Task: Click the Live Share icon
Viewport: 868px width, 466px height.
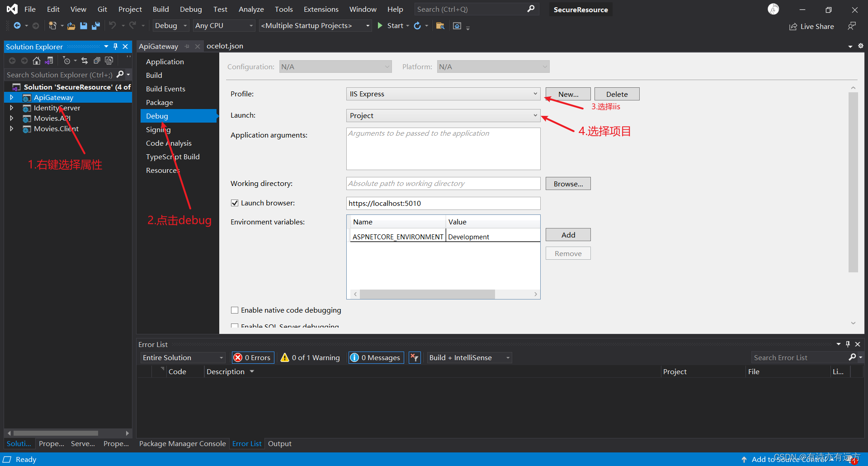Action: click(x=793, y=27)
